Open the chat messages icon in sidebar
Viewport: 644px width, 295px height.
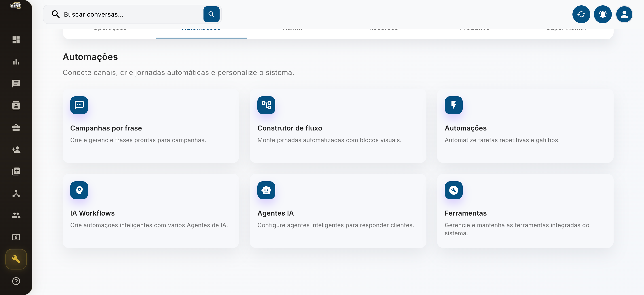(16, 83)
